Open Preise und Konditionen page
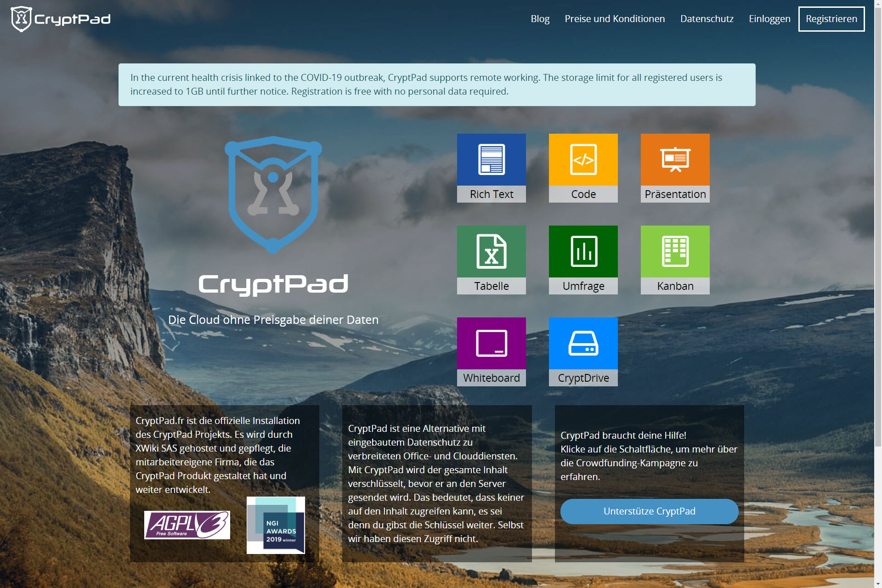The image size is (882, 588). (x=615, y=18)
